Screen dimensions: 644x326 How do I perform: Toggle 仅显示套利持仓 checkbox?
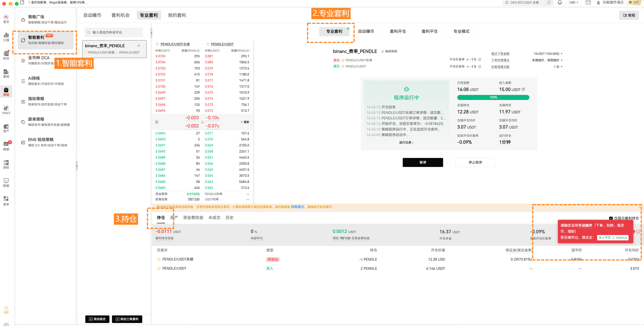[611, 218]
